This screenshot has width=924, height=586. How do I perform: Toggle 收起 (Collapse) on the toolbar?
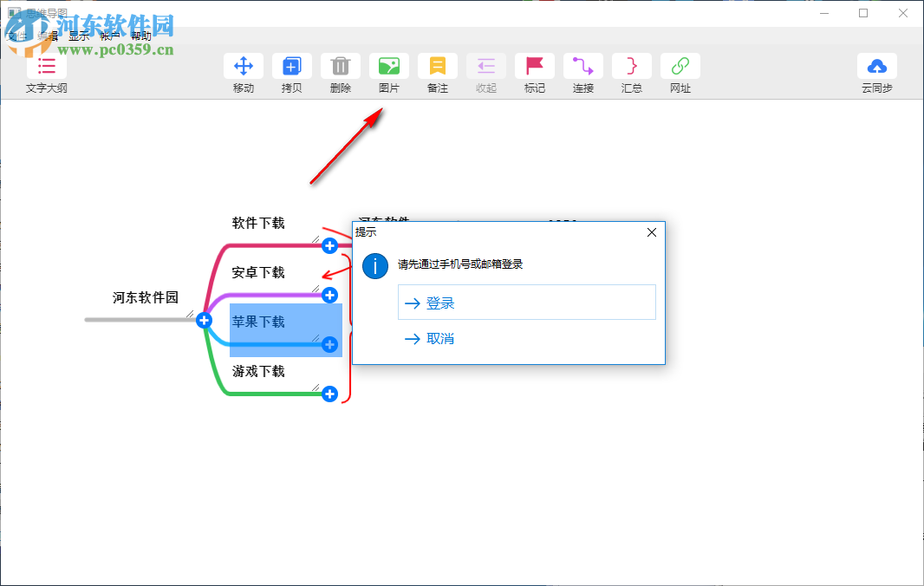(x=486, y=65)
